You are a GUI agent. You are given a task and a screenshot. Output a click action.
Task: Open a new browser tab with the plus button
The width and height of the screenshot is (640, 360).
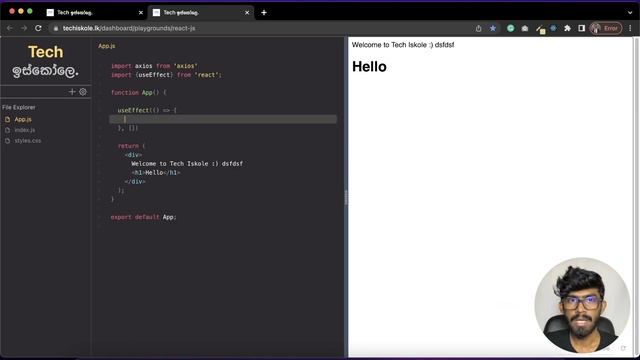pos(264,13)
